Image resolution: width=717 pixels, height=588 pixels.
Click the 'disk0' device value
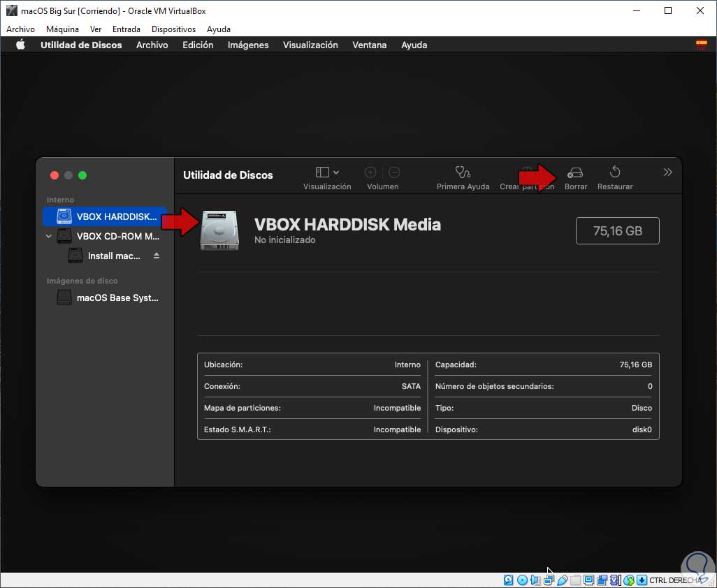coord(642,429)
